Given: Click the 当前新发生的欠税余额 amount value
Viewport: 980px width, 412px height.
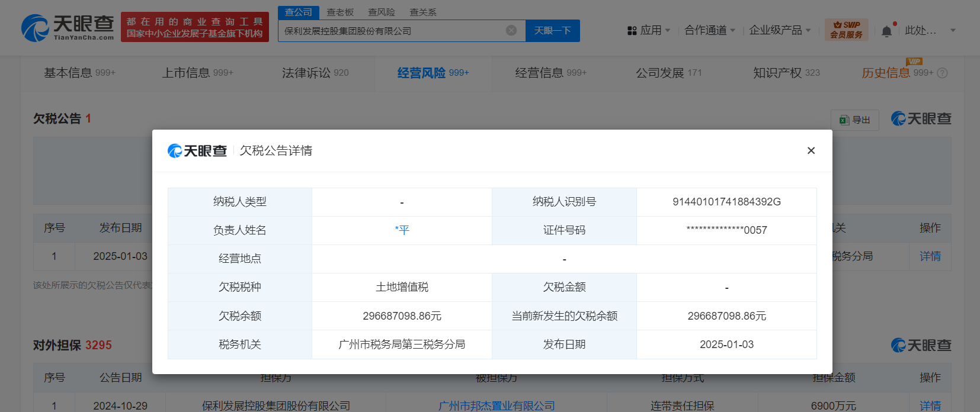Looking at the screenshot, I should click(x=727, y=316).
